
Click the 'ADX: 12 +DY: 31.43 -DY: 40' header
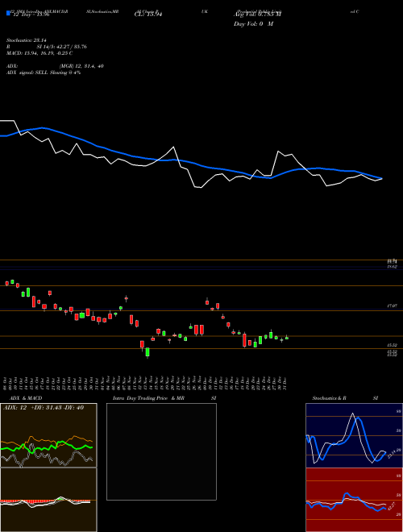[44, 408]
